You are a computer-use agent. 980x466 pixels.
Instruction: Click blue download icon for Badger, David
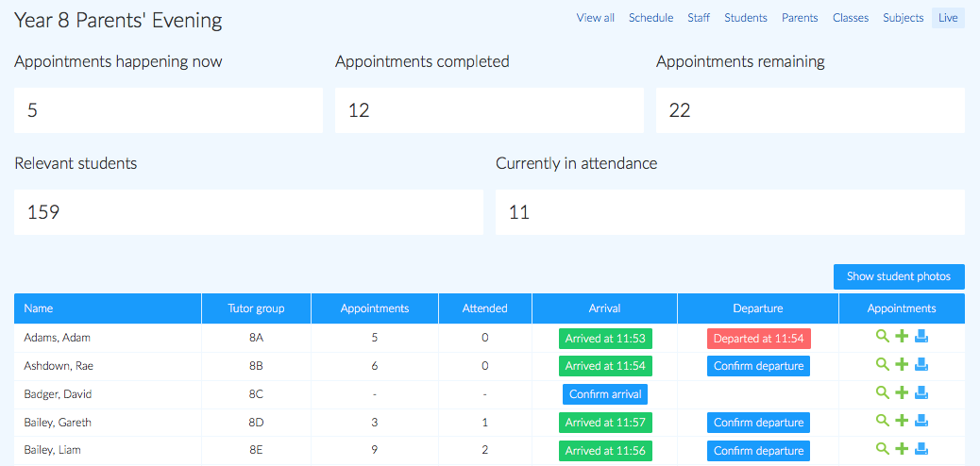pyautogui.click(x=921, y=394)
